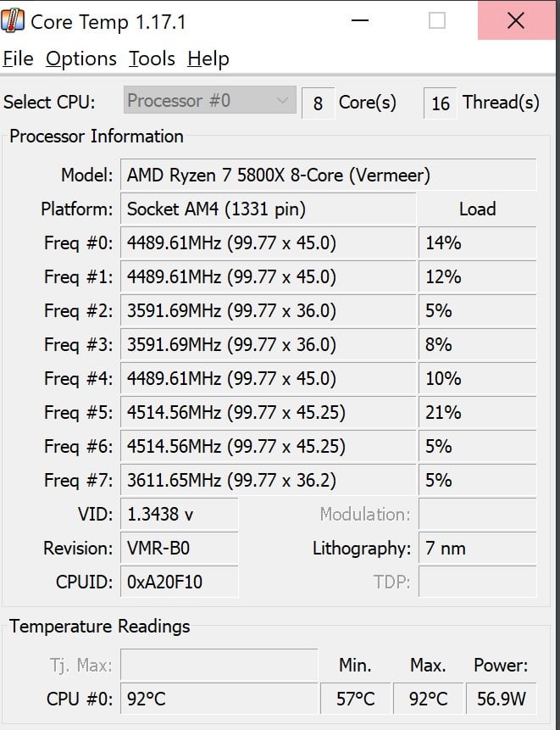Image resolution: width=560 pixels, height=730 pixels.
Task: Click the cores count box showing 8
Action: [318, 103]
